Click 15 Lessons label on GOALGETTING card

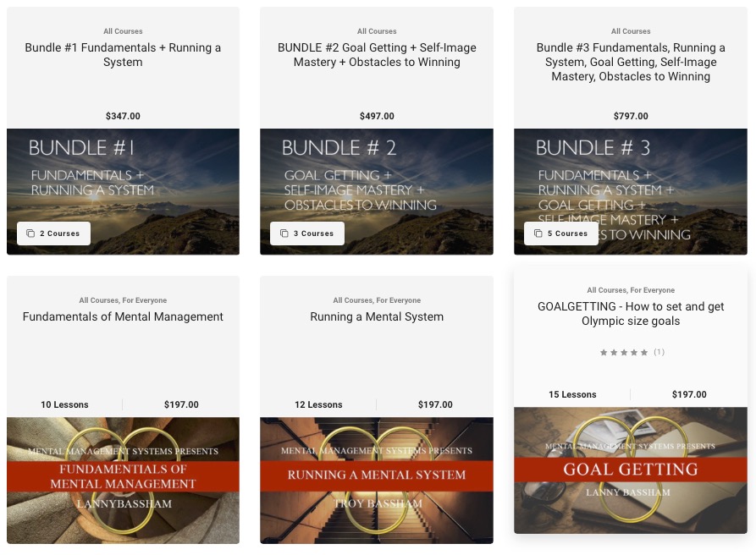(572, 394)
